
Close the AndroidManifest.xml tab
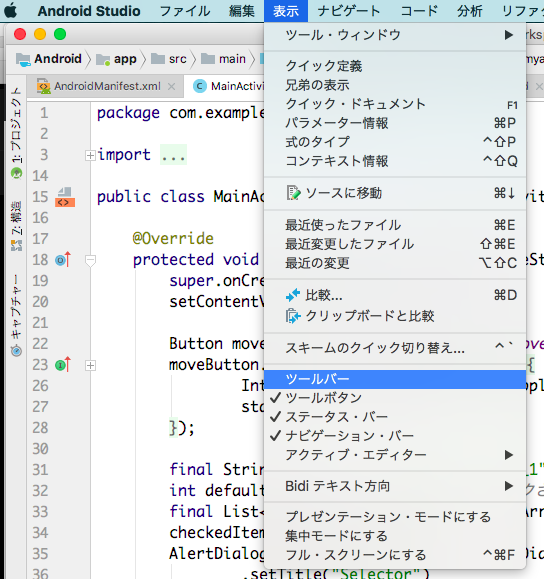click(x=171, y=86)
